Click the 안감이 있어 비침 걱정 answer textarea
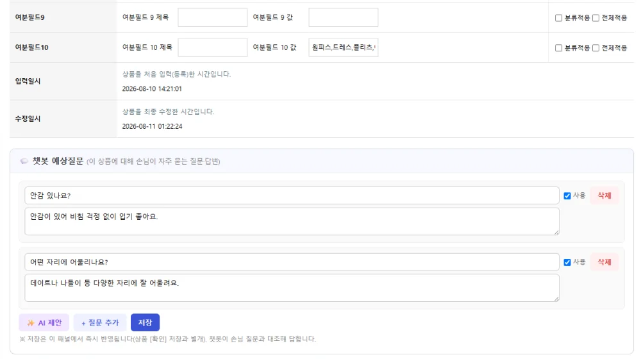The image size is (641, 364). pyautogui.click(x=292, y=222)
